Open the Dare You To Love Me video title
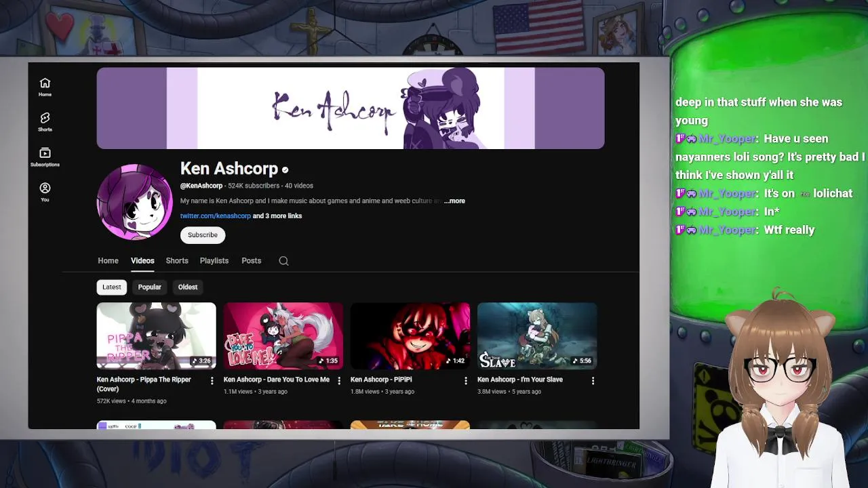Image resolution: width=868 pixels, height=488 pixels. [x=277, y=380]
